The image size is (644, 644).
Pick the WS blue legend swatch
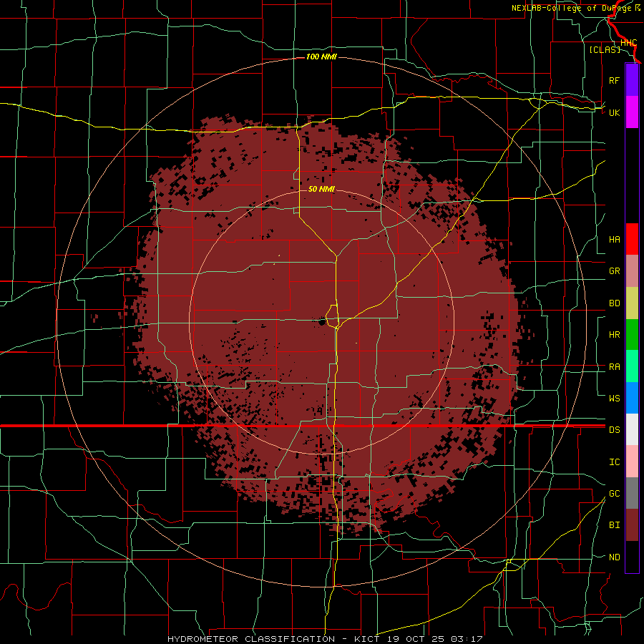[x=632, y=398]
